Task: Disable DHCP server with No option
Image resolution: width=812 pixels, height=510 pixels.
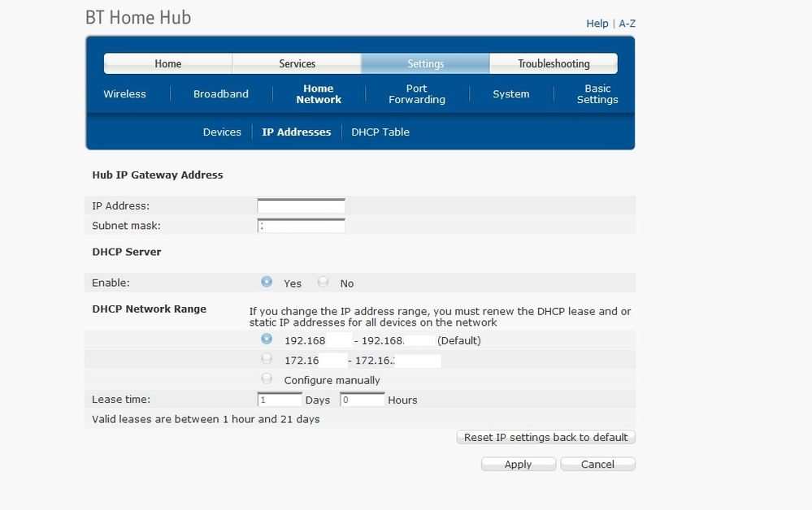Action: 323,282
